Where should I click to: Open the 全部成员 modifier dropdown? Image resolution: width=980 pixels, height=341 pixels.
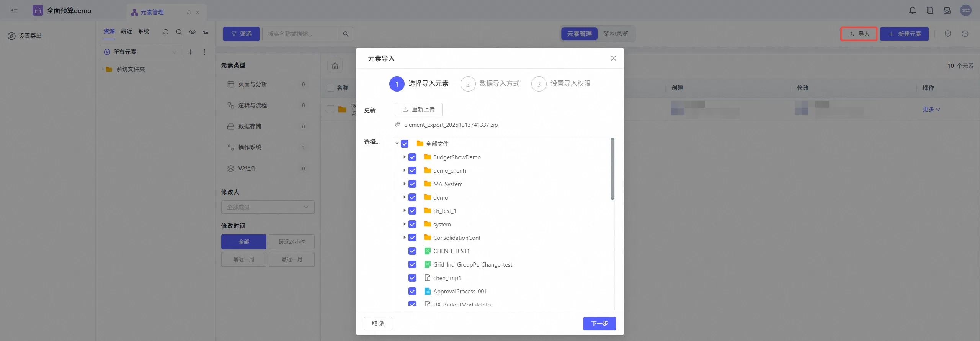click(268, 207)
